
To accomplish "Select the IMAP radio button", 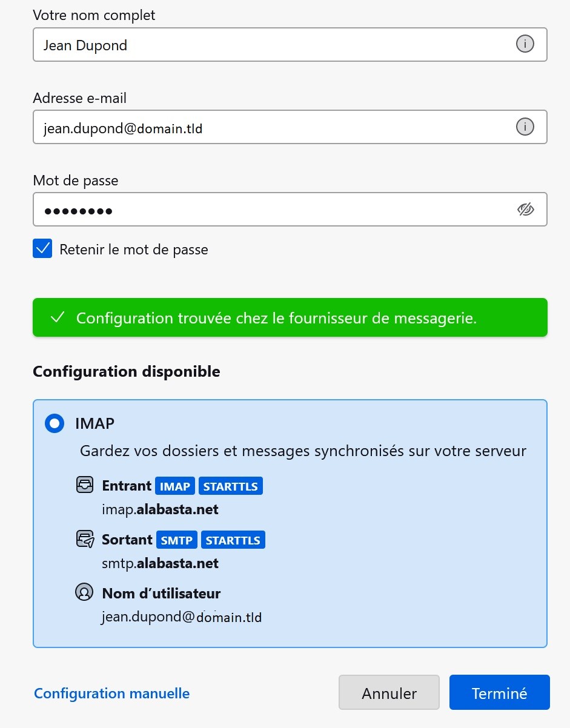I will [54, 423].
